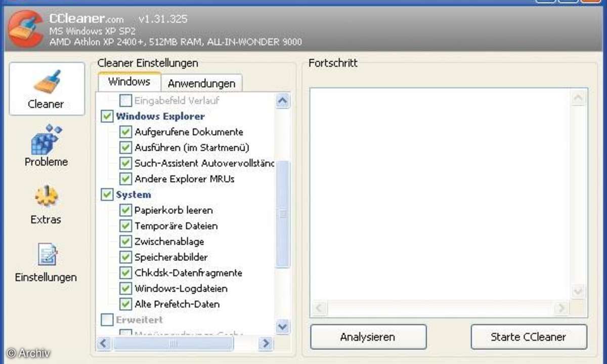Toggle the Eingabefeld Verlauf checkbox
The height and width of the screenshot is (364, 607).
click(125, 101)
